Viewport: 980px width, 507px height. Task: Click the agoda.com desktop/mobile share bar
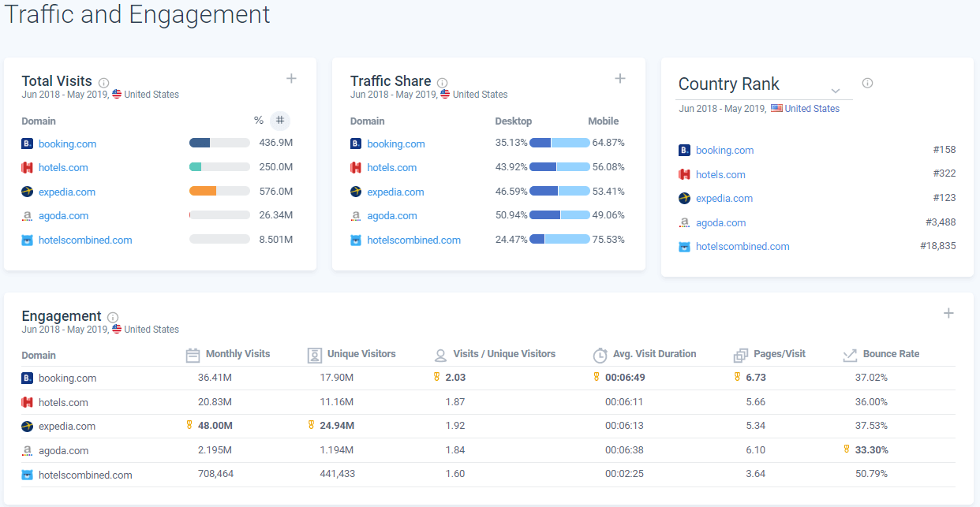559,215
